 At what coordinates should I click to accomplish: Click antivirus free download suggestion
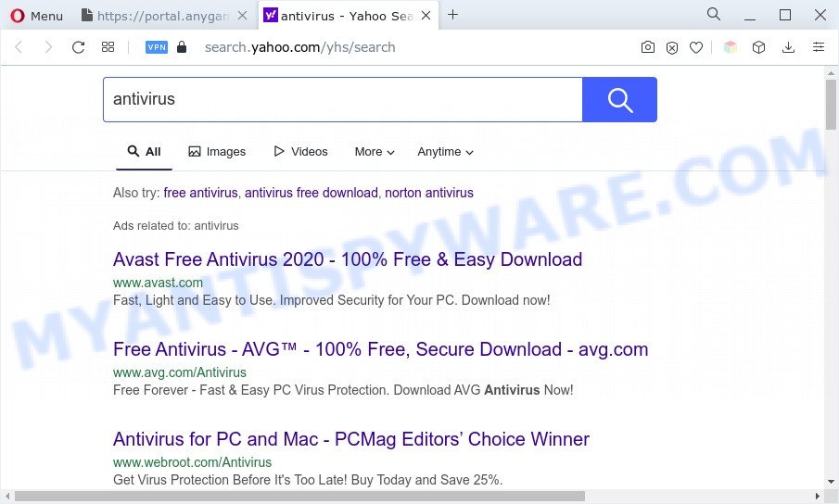(311, 193)
